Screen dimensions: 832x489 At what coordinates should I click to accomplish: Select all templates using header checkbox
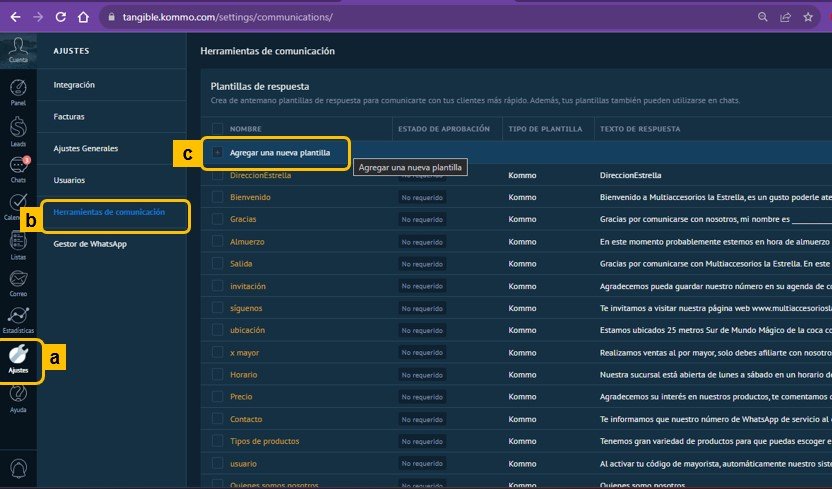tap(218, 129)
